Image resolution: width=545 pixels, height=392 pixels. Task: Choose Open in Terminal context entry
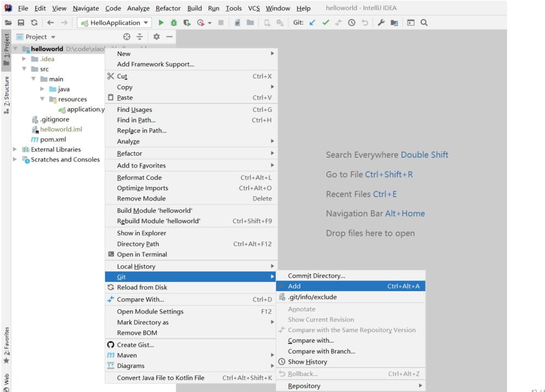[191, 254]
